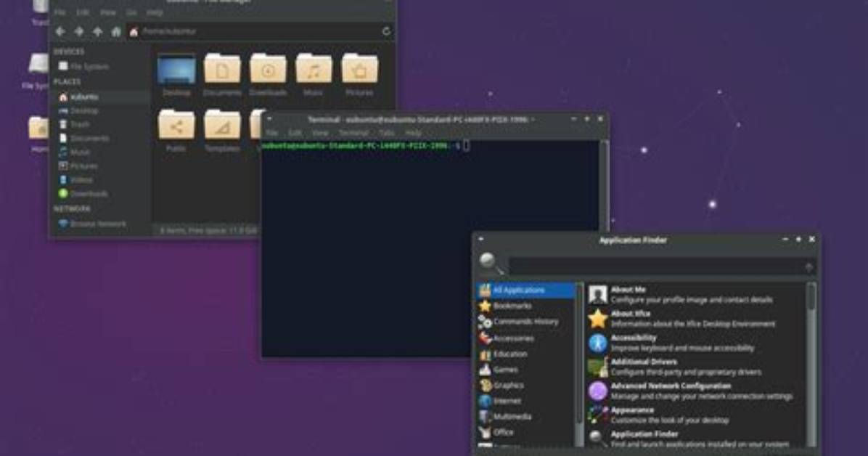Select Accessibility application entry
The image size is (868, 456).
coord(697,343)
